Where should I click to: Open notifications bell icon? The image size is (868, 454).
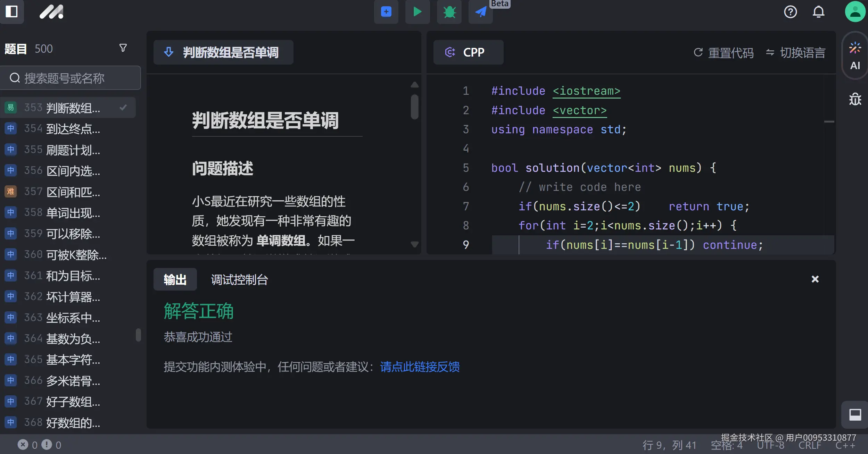coord(818,12)
